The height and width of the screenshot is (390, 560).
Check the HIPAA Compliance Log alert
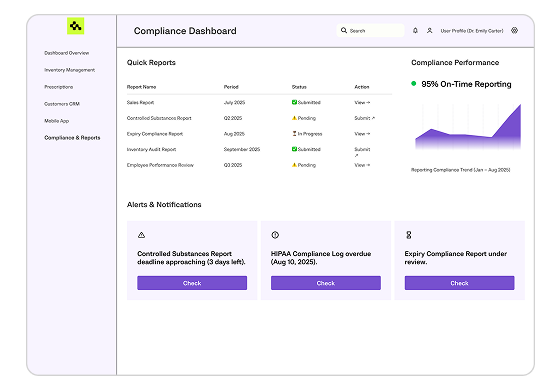pyautogui.click(x=326, y=283)
